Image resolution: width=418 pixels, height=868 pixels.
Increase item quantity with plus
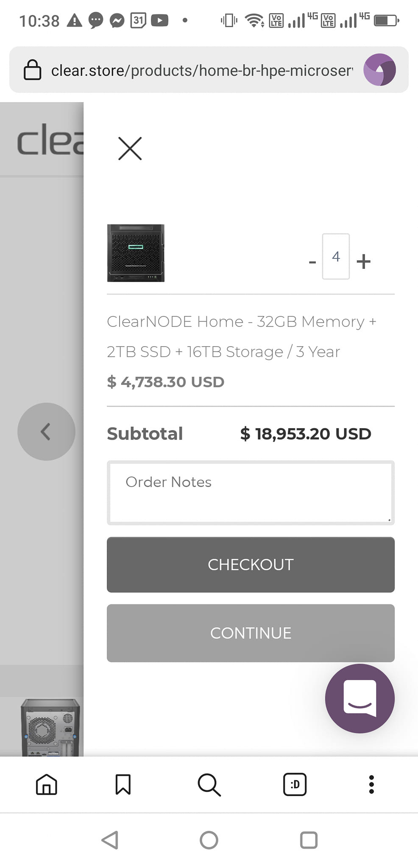pyautogui.click(x=364, y=261)
